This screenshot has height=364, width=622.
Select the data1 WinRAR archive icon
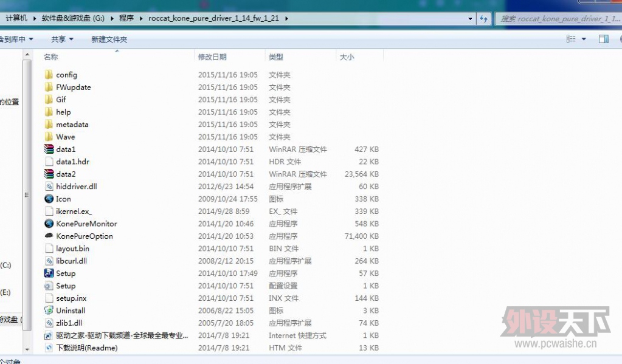(49, 149)
